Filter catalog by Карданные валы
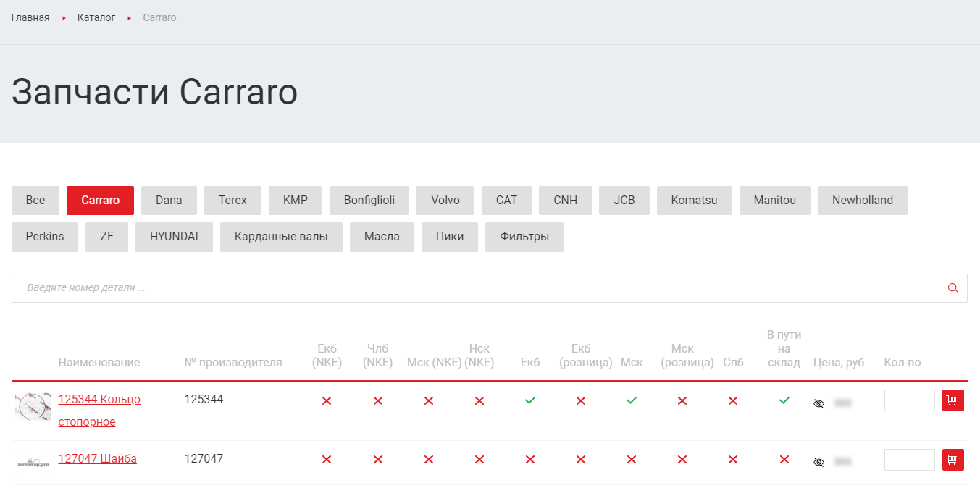 coord(281,237)
